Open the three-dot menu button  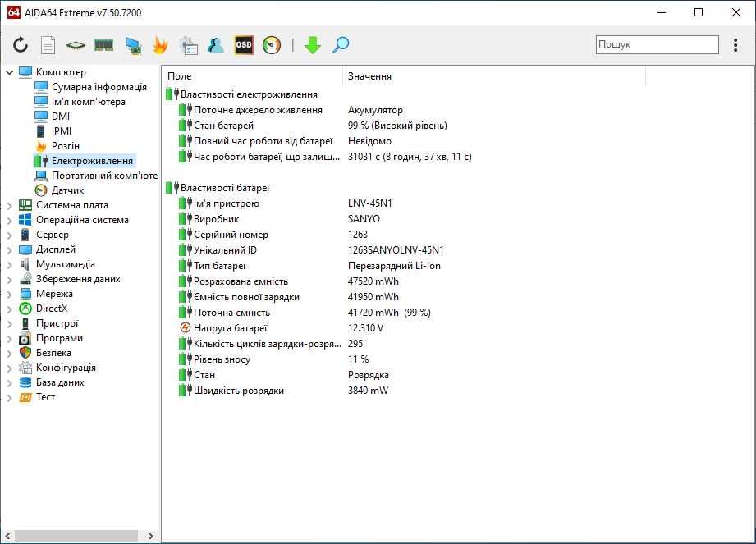[x=735, y=45]
